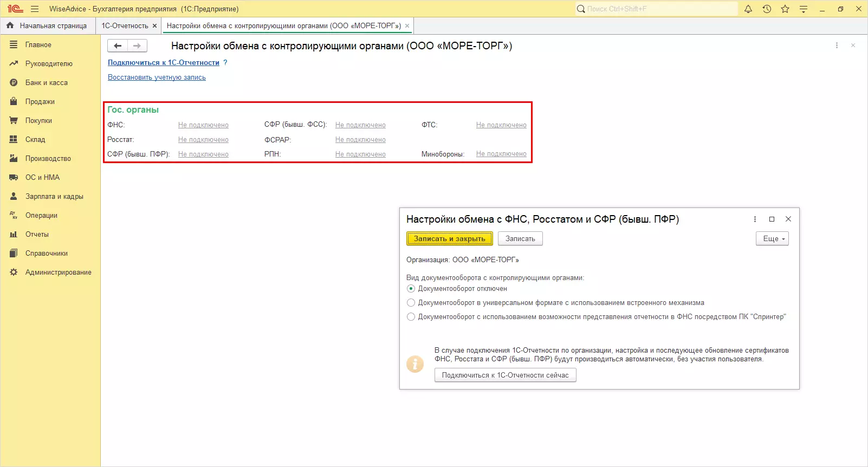Click the Главное section icon
The width and height of the screenshot is (868, 467).
coord(14,45)
